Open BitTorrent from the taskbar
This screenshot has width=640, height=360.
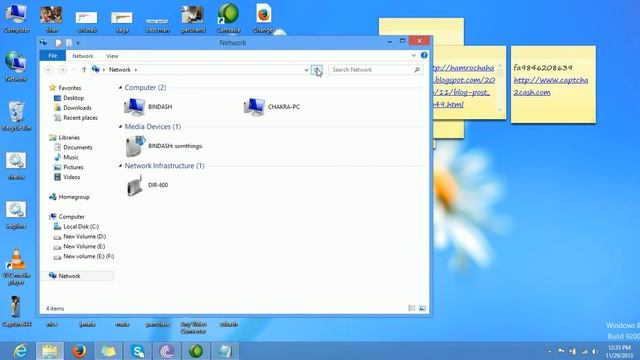click(x=167, y=351)
